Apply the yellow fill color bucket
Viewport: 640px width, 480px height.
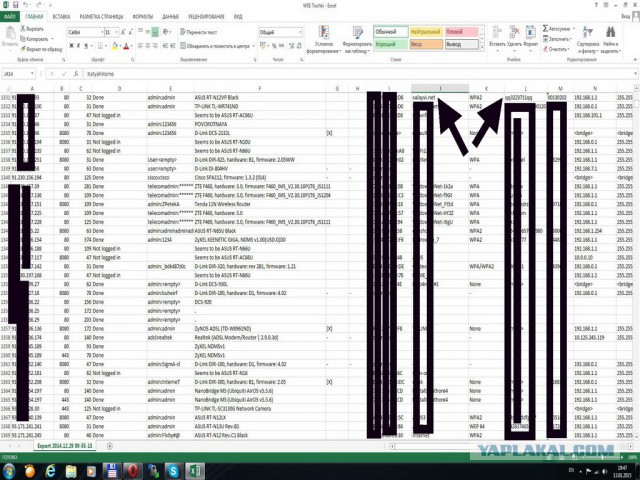pos(115,46)
